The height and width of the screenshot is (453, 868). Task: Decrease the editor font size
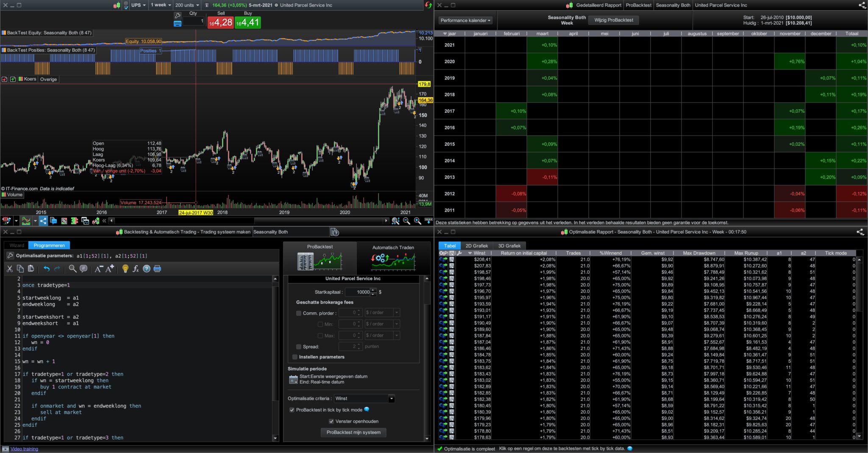[x=99, y=269]
